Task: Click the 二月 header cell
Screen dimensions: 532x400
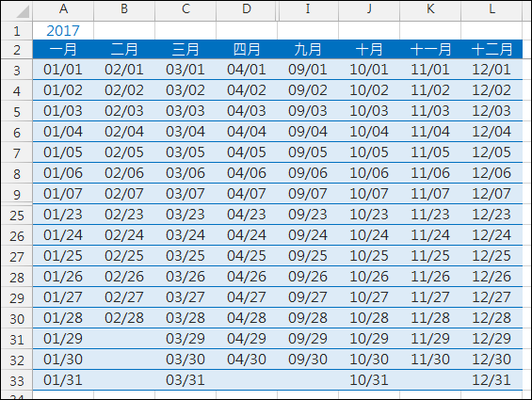Action: point(124,50)
